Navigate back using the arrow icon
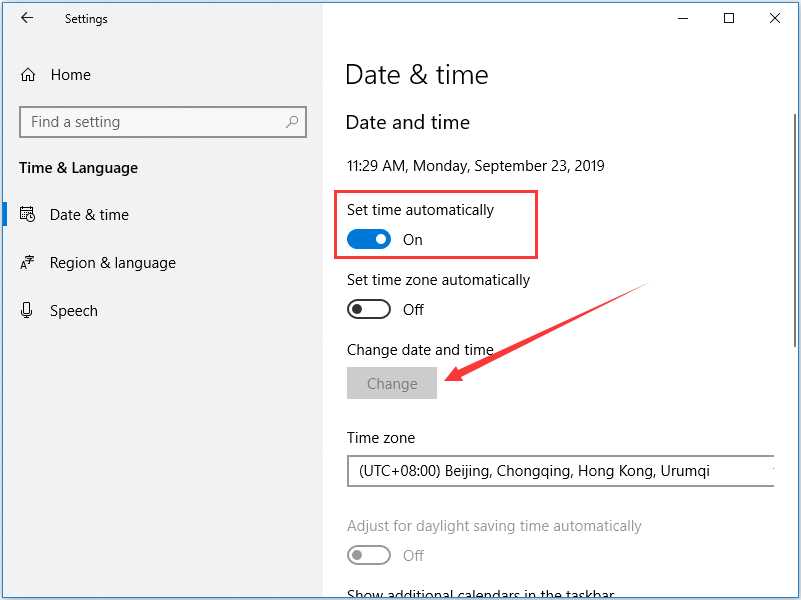Screen dimensions: 801x600 coord(27,18)
